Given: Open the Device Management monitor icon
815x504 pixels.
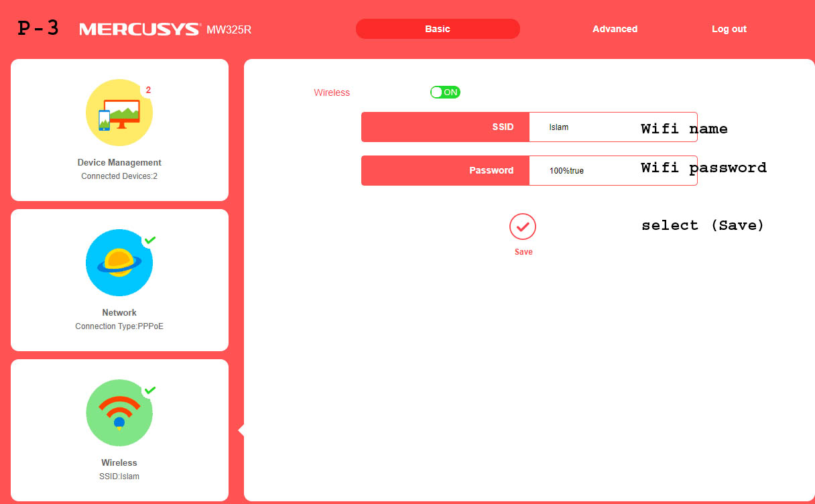Looking at the screenshot, I should 119,113.
